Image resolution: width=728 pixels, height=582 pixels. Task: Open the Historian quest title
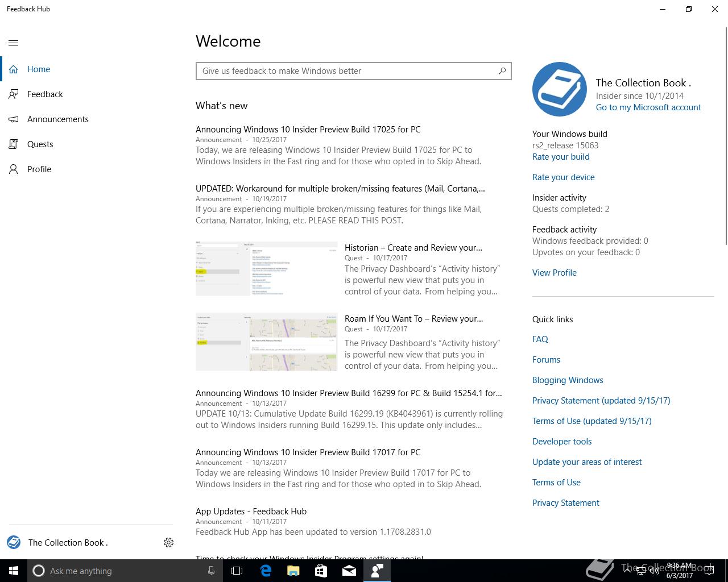(x=413, y=248)
